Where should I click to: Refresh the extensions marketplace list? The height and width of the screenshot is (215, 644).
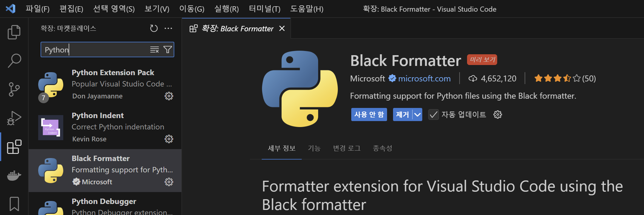point(154,28)
